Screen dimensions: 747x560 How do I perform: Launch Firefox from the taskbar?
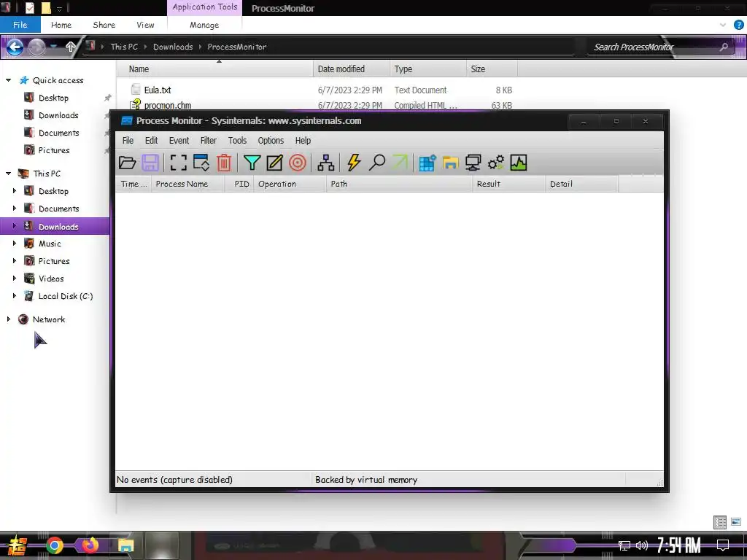(90, 545)
